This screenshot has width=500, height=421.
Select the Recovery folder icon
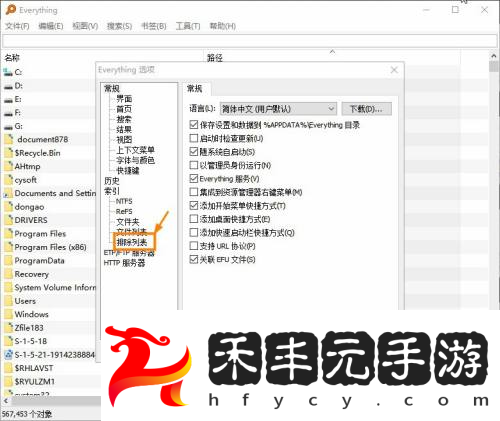click(9, 274)
